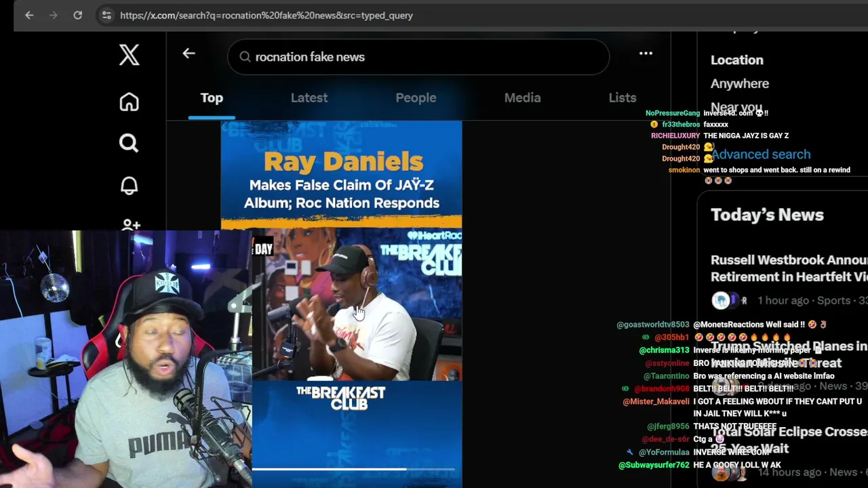Click the 'Location' filter heading

tap(737, 60)
